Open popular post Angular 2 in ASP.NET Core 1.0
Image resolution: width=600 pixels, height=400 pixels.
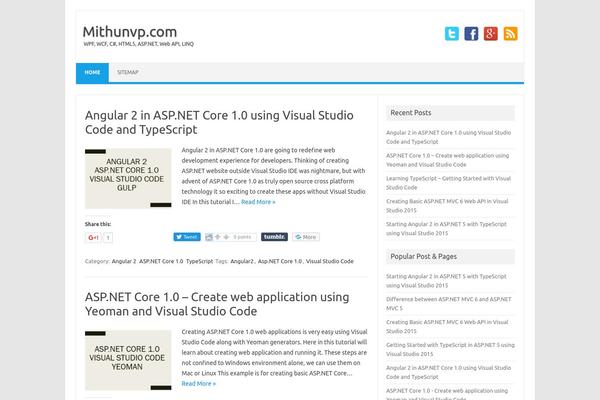(x=448, y=372)
